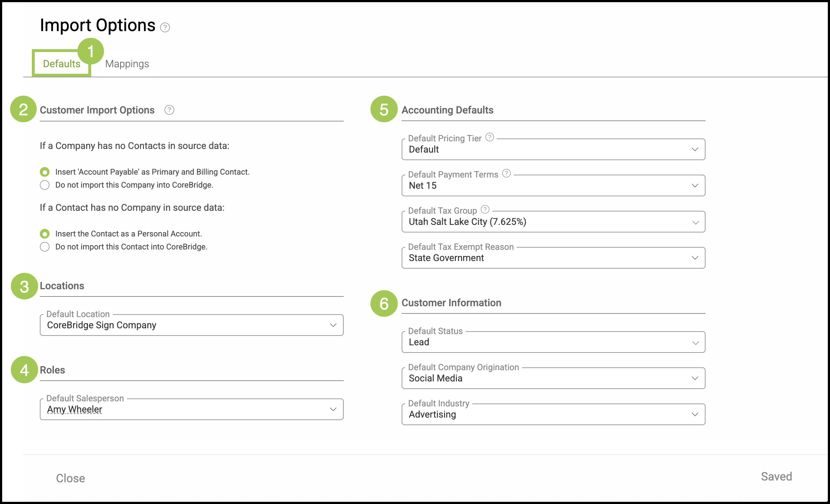Click Default Pricing Tier help icon
The image size is (830, 504).
[490, 137]
